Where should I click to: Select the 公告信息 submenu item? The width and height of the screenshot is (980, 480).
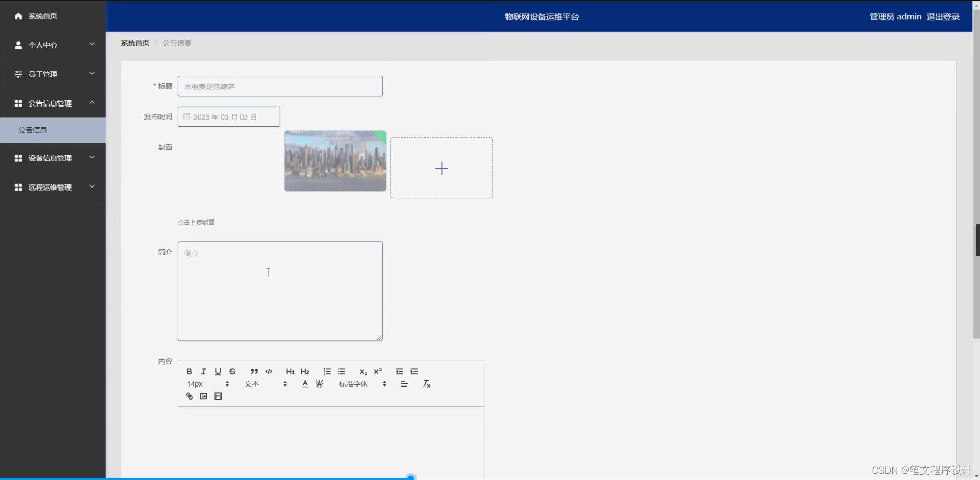(x=53, y=130)
